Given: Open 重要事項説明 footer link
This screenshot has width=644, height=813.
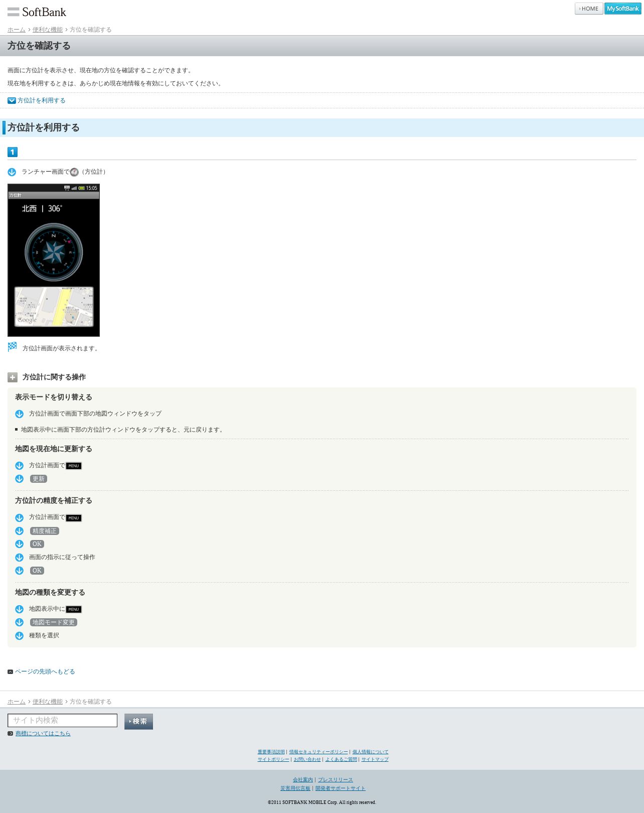Looking at the screenshot, I should coord(271,752).
